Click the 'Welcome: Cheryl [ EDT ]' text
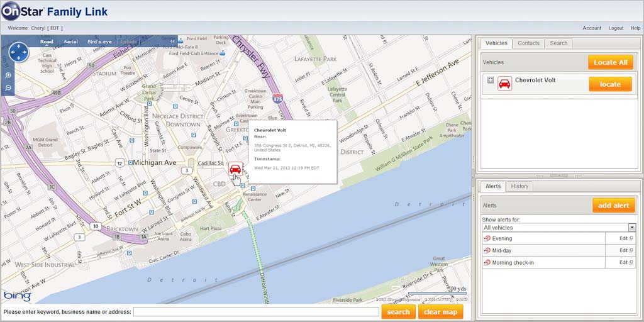Viewport: 644px width, 322px height. pyautogui.click(x=35, y=28)
